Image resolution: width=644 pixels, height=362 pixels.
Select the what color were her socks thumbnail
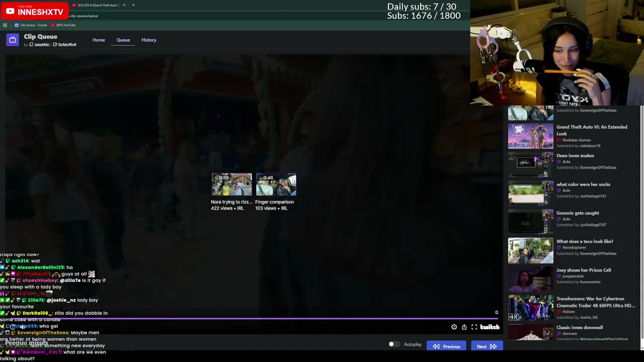pos(530,193)
